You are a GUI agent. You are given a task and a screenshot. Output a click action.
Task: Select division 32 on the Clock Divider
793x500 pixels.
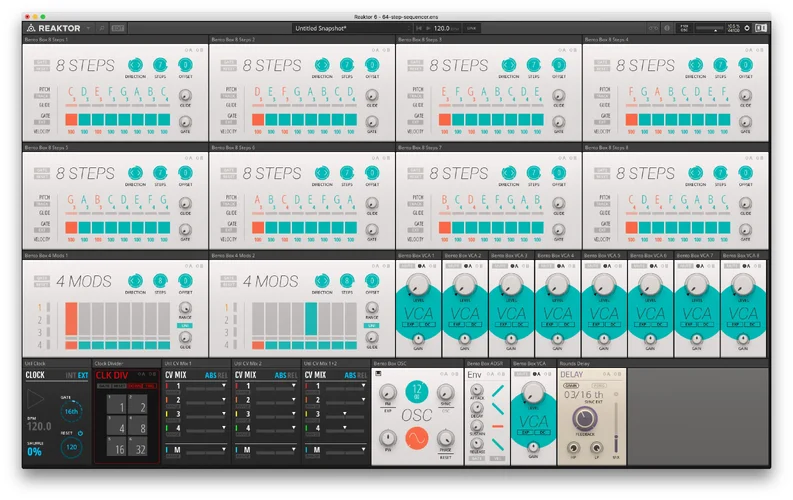[138, 447]
